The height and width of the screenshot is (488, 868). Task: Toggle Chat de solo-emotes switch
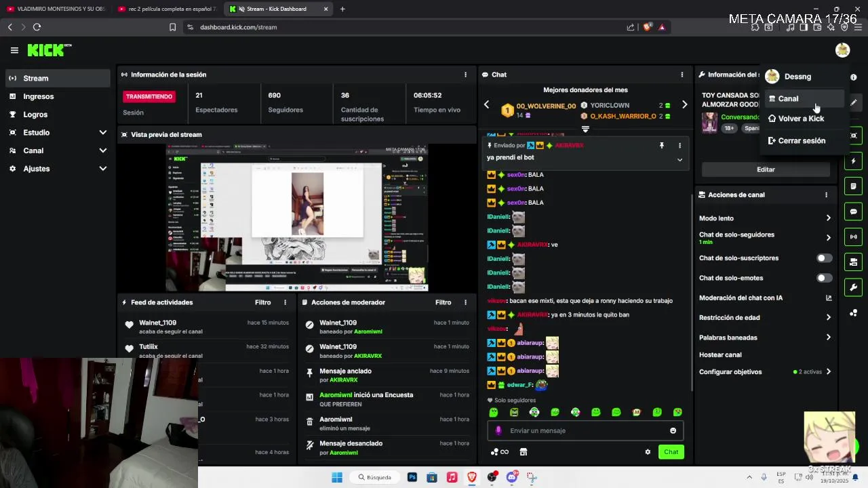coord(824,278)
